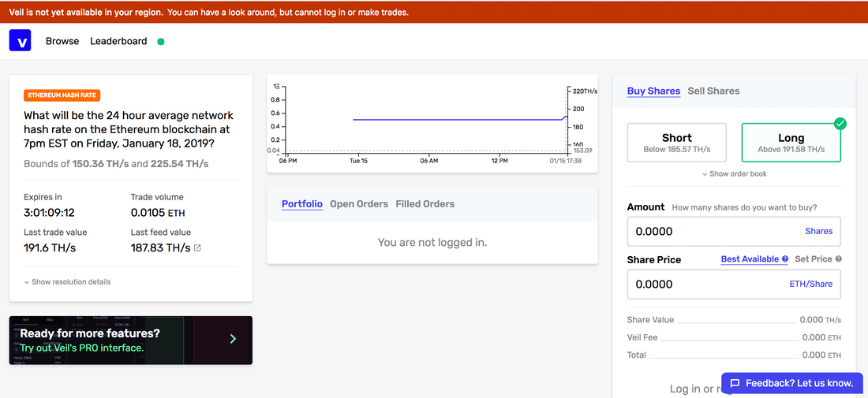
Task: Click into the Share Price input field
Action: point(734,285)
